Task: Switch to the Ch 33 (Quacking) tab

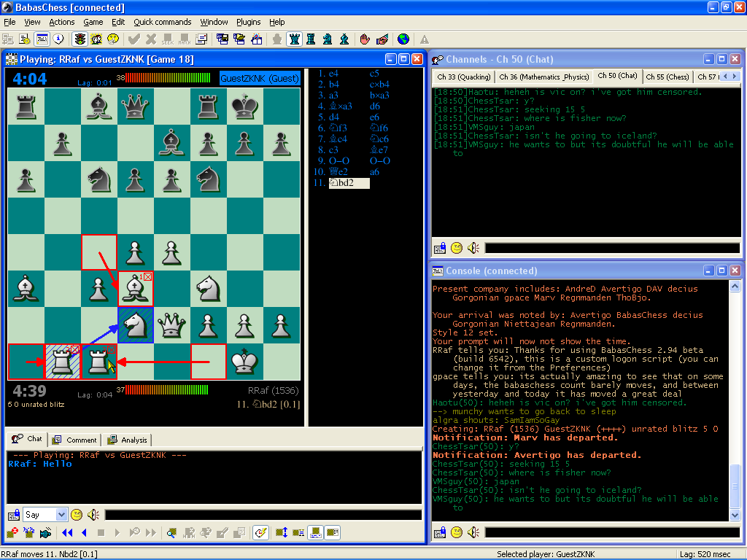Action: point(463,77)
